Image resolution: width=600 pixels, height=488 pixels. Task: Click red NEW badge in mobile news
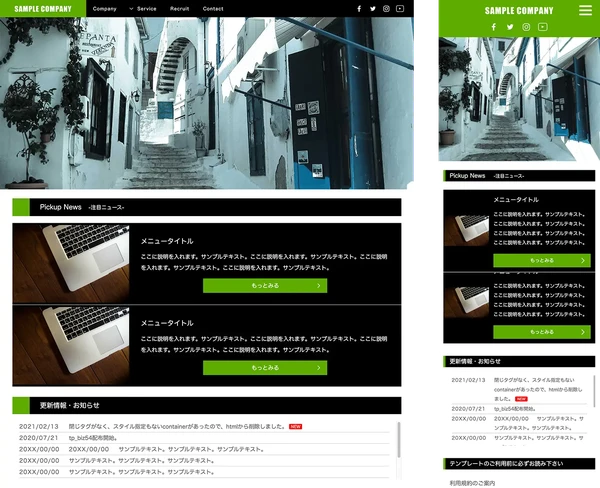[x=521, y=399]
